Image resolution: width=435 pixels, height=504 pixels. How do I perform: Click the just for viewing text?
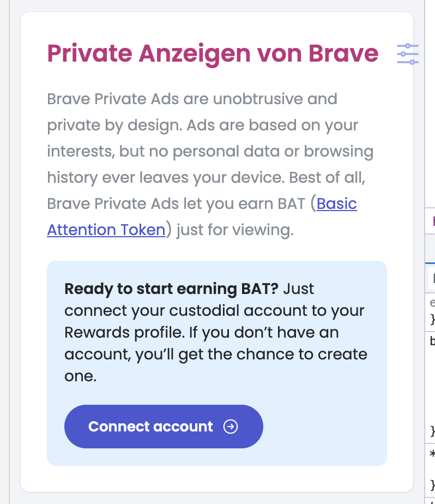(235, 230)
